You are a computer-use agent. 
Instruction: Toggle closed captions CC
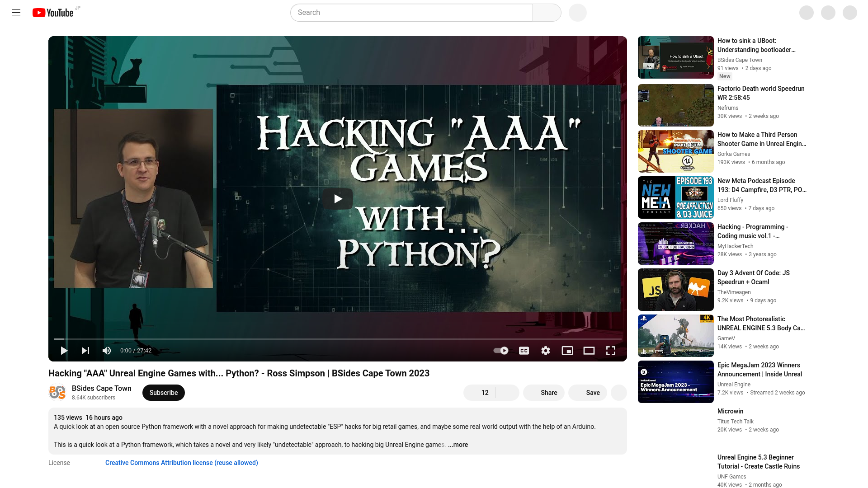pos(524,351)
